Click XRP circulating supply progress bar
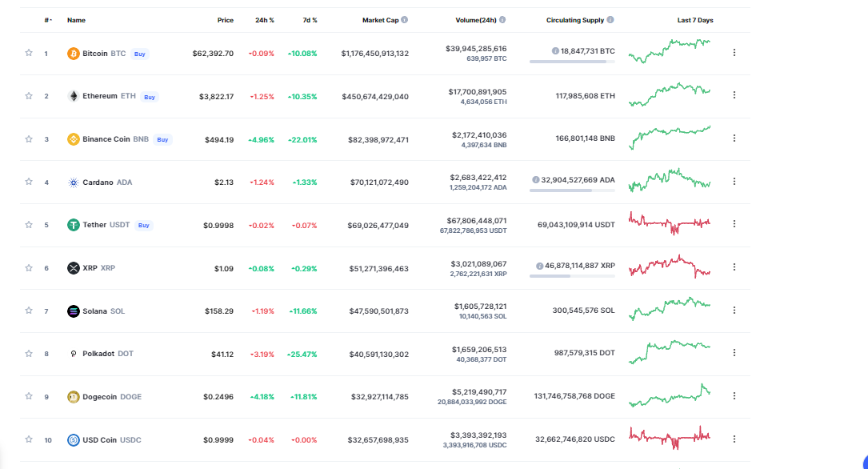 (x=572, y=276)
